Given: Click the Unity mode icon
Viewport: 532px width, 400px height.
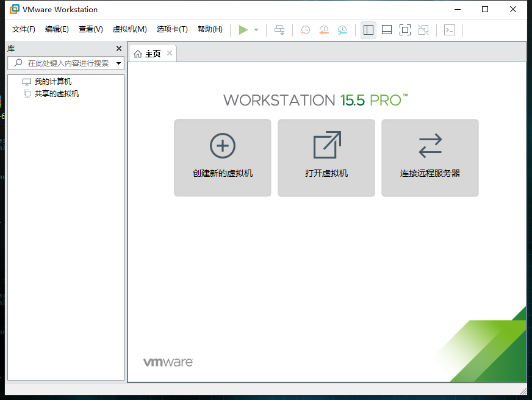Looking at the screenshot, I should [x=423, y=29].
